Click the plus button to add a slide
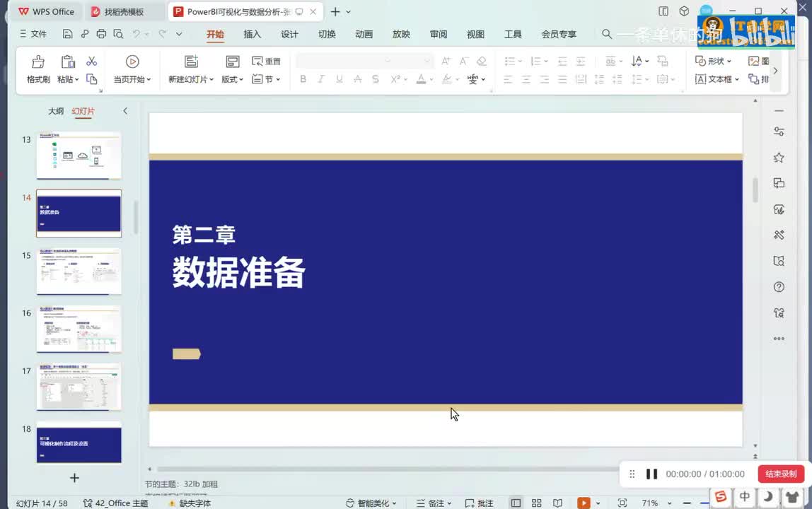The width and height of the screenshot is (812, 509). click(74, 478)
